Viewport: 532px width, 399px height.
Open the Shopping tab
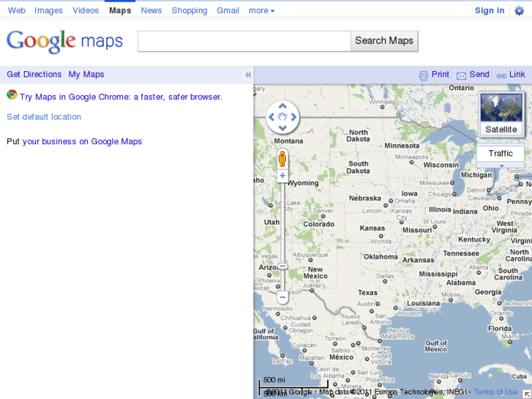190,10
